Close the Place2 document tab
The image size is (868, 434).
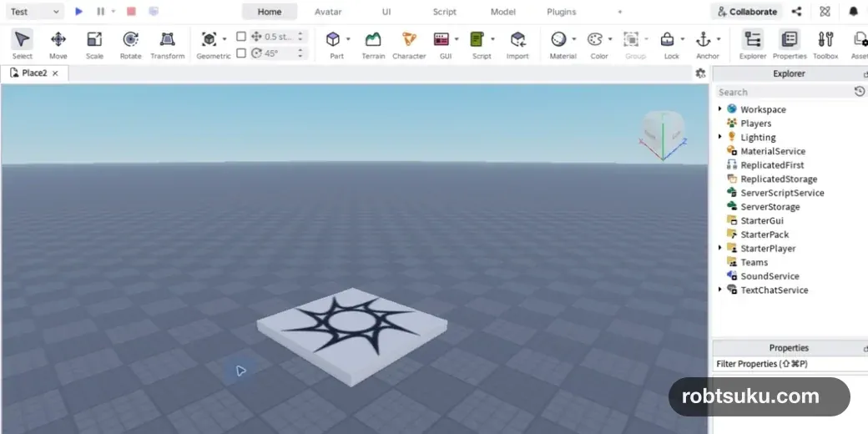coord(55,73)
